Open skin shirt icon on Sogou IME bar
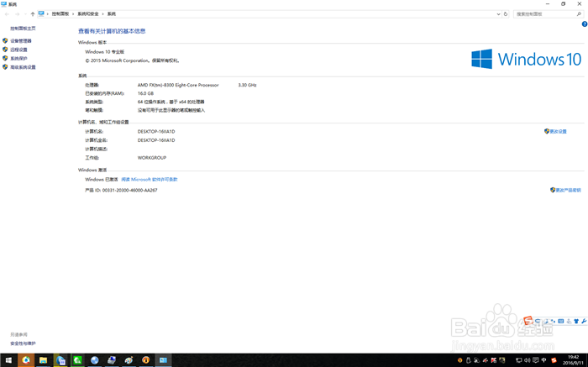This screenshot has width=588, height=367. (576, 322)
